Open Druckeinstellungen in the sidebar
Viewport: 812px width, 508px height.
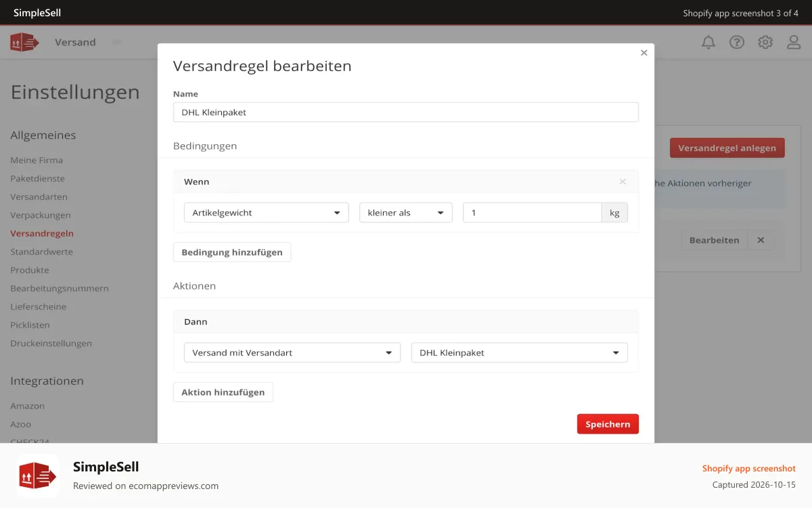(51, 343)
